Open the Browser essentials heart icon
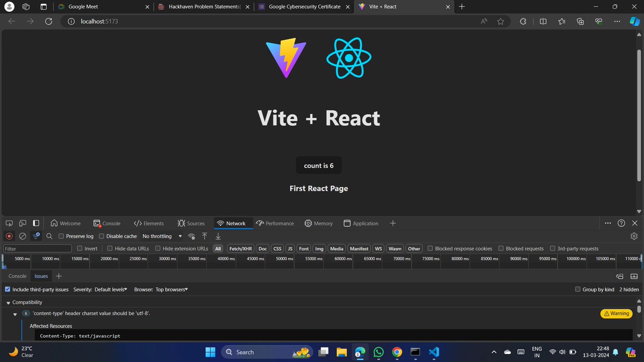Image resolution: width=644 pixels, height=362 pixels. pyautogui.click(x=599, y=21)
